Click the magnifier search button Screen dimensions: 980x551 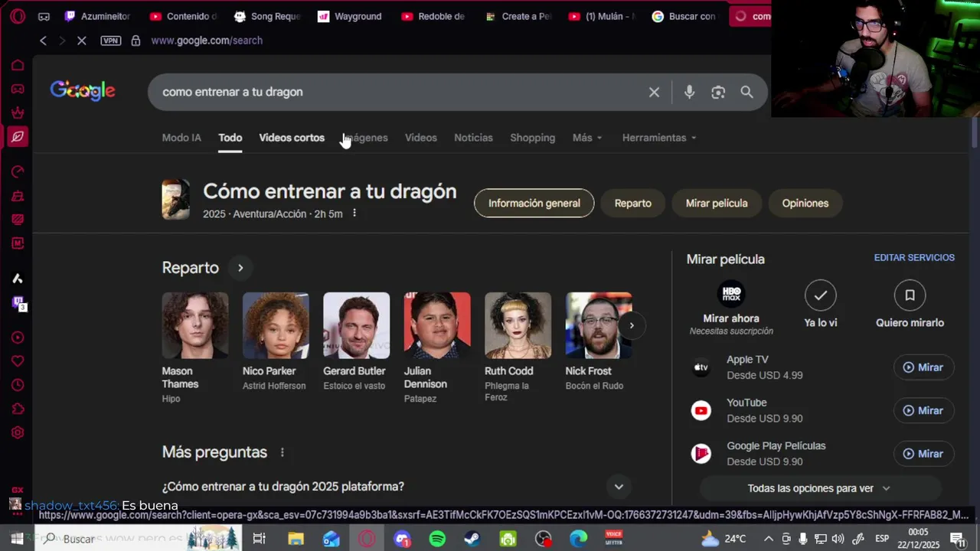pos(746,92)
